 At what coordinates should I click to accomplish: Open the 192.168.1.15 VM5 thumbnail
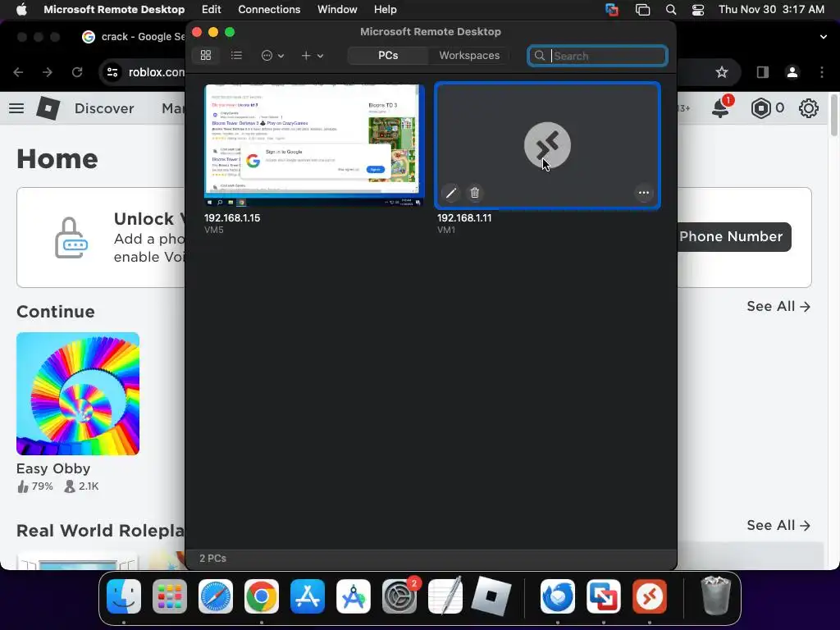(x=314, y=144)
